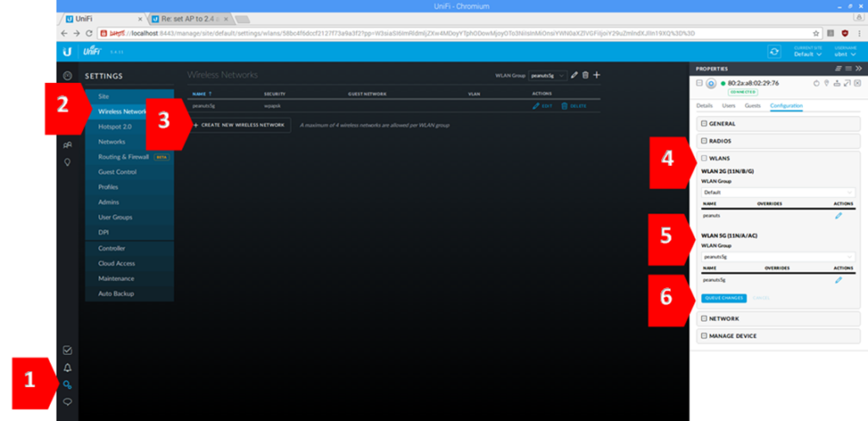This screenshot has width=868, height=421.
Task: Pop out the device properties window
Action: (847, 83)
